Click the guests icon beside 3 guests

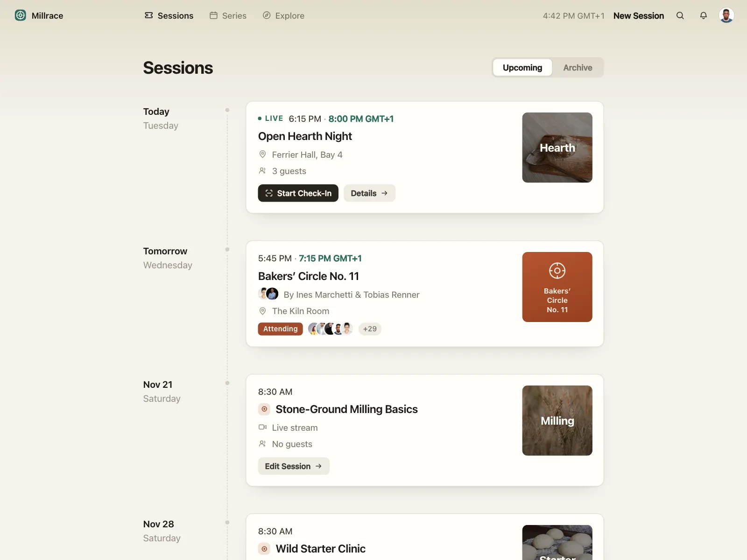tap(262, 171)
